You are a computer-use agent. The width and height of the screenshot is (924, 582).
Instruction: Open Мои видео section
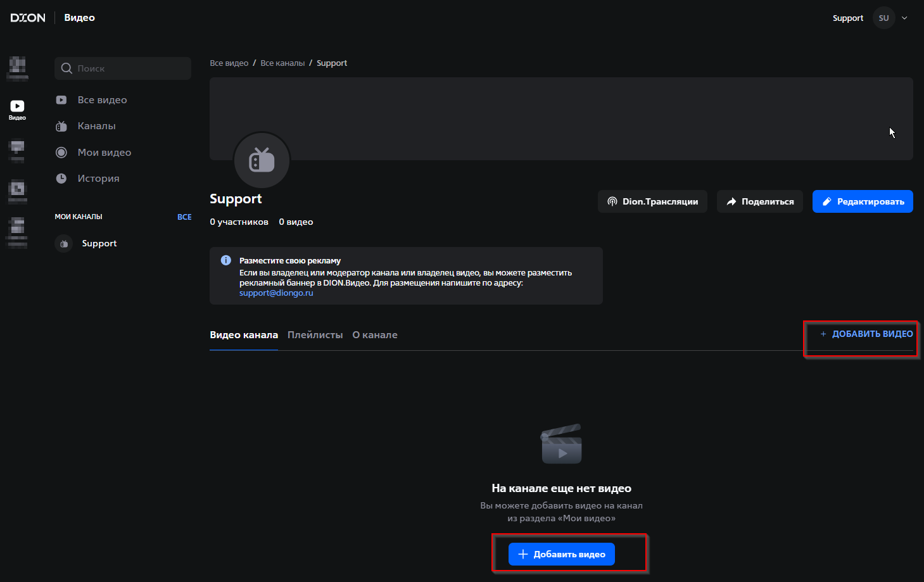(104, 153)
